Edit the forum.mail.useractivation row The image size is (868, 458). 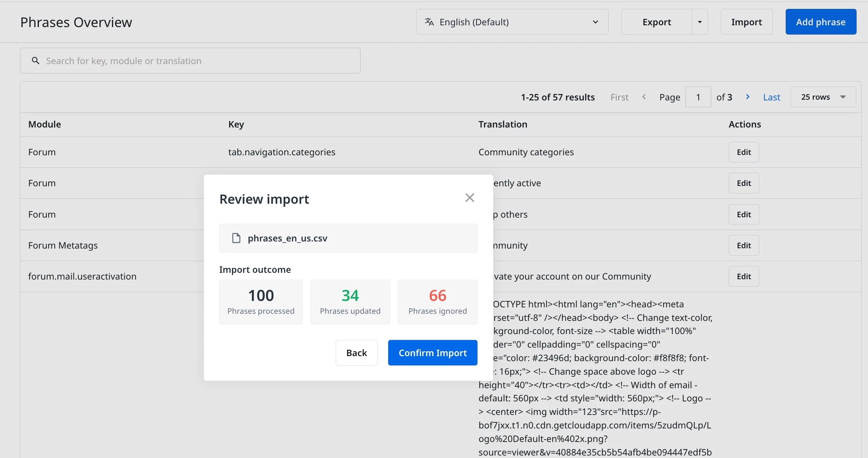pos(744,276)
